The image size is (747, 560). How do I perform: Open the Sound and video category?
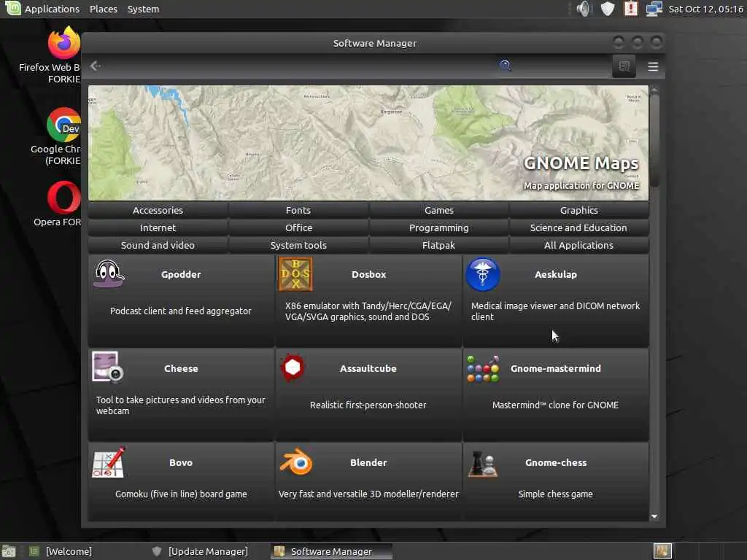tap(158, 245)
